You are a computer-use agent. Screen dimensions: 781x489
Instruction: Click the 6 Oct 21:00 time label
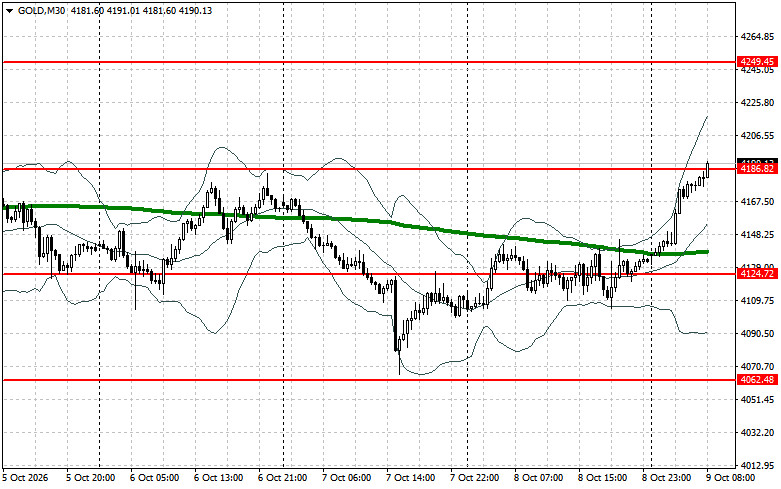point(282,478)
